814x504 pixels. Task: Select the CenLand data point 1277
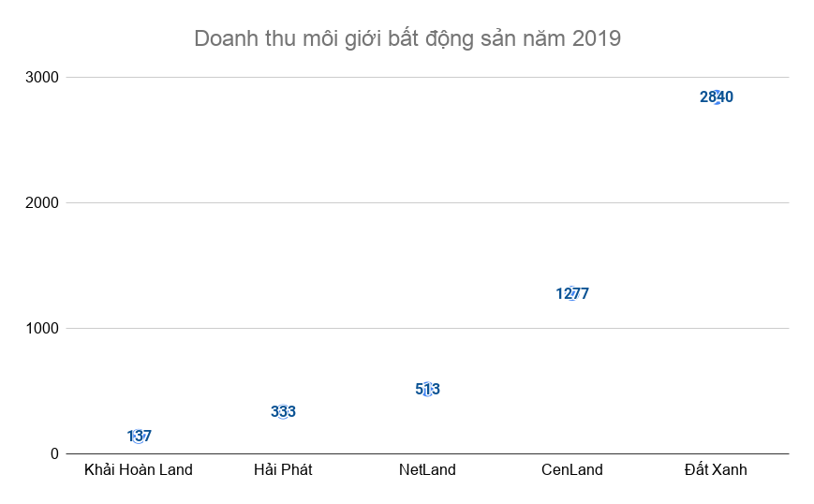coord(571,293)
